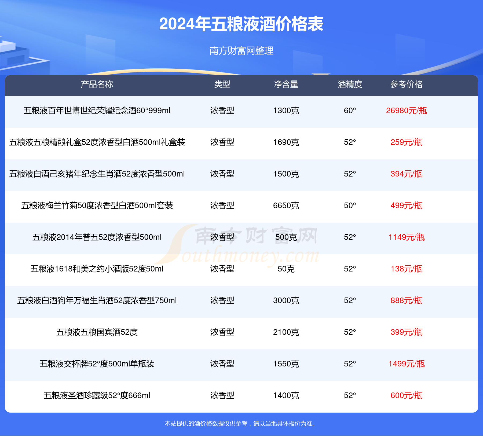Select 五粮液五粮精酿礼盒52度浓香型白酒500ml礼盒装 product name

coord(97,142)
